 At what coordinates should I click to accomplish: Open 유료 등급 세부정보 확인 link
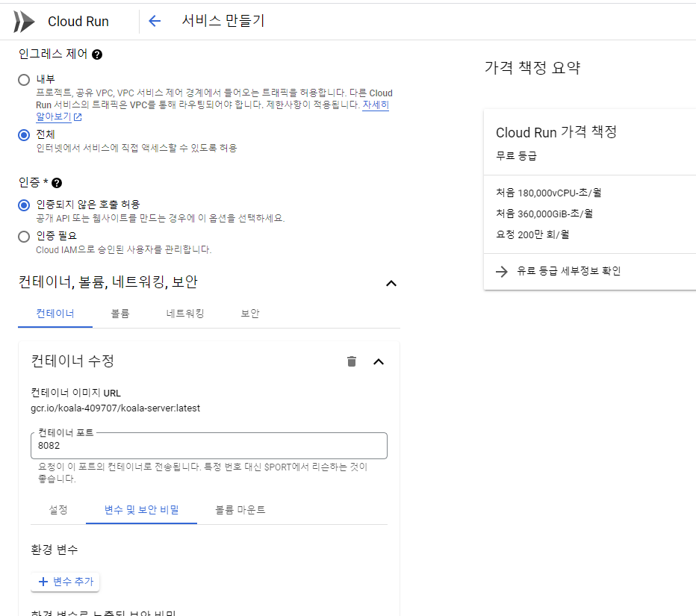tap(568, 271)
